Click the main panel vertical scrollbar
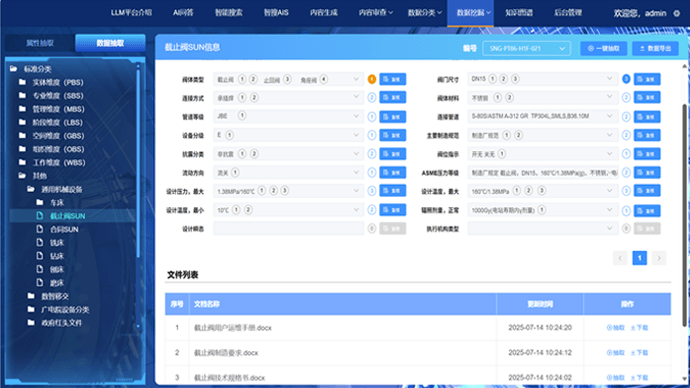Screen dimensions: 690x388 point(684,216)
